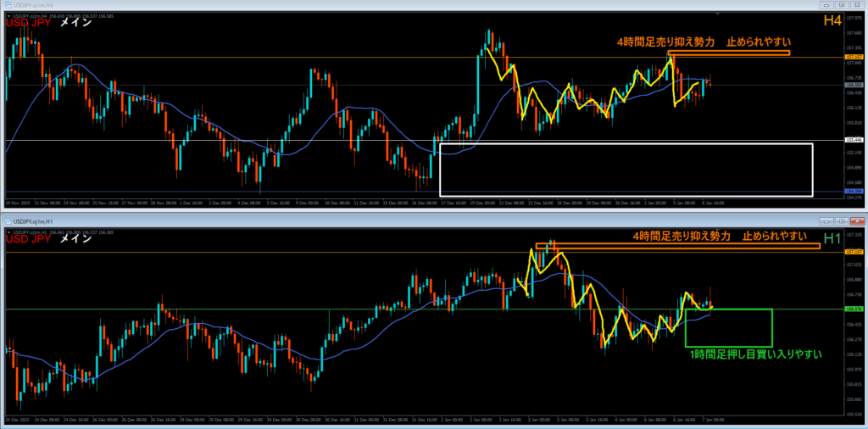Click the 157.157 orange price tag in H4 chart
Screen dimensions: 868x429
(x=853, y=57)
